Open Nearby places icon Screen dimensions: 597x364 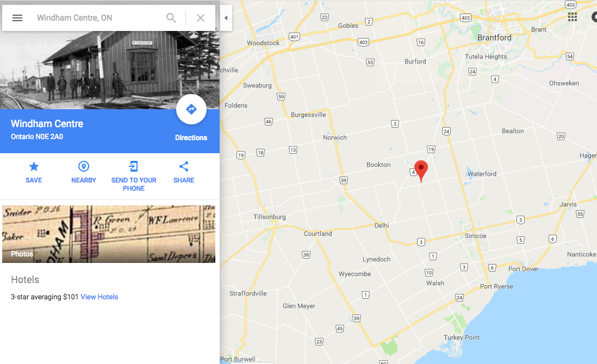[84, 167]
